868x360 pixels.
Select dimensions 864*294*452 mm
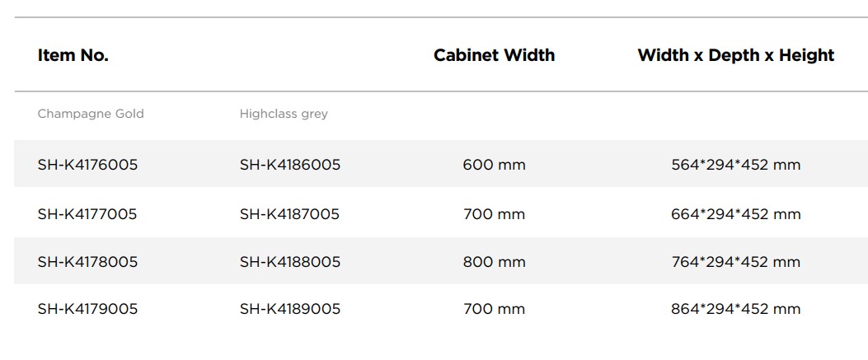[x=736, y=309]
